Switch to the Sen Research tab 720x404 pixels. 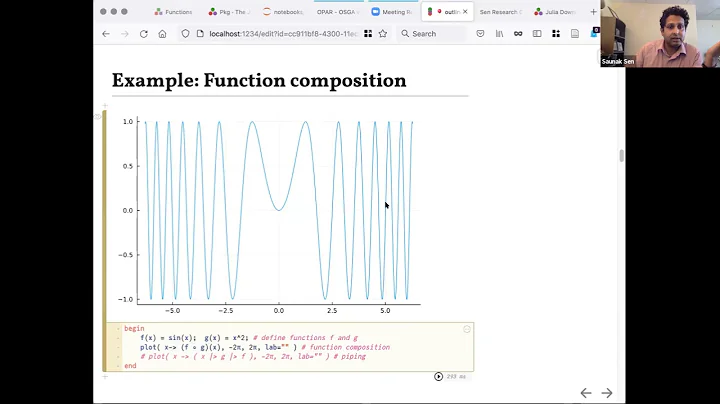(501, 12)
